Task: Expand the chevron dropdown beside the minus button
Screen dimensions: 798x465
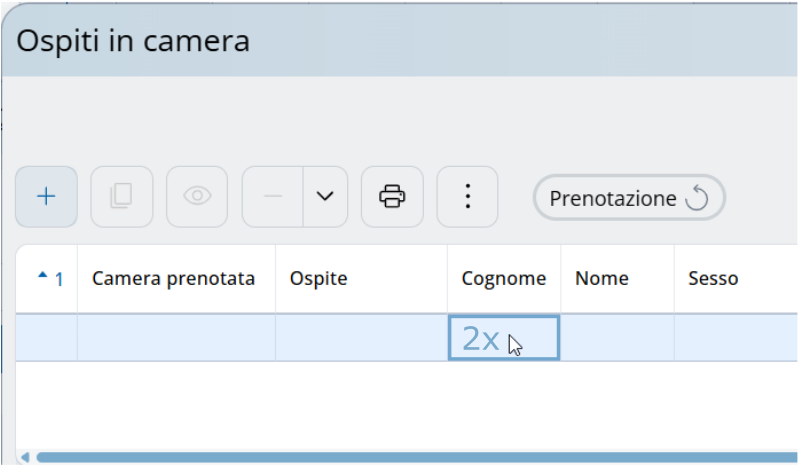Action: (325, 196)
